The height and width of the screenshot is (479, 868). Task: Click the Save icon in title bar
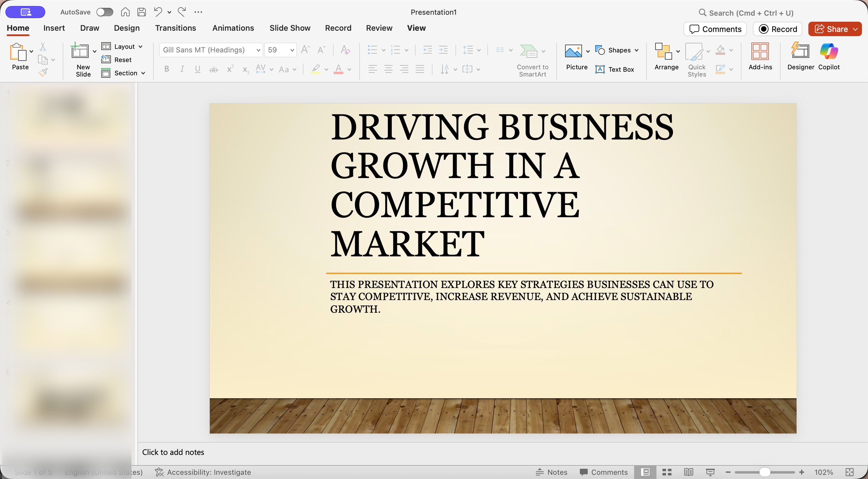coord(142,12)
